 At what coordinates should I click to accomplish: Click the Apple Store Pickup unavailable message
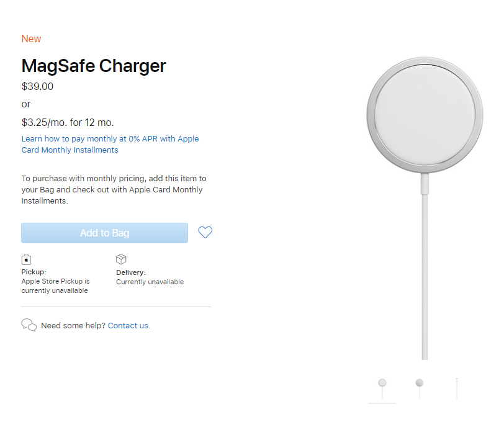(55, 286)
